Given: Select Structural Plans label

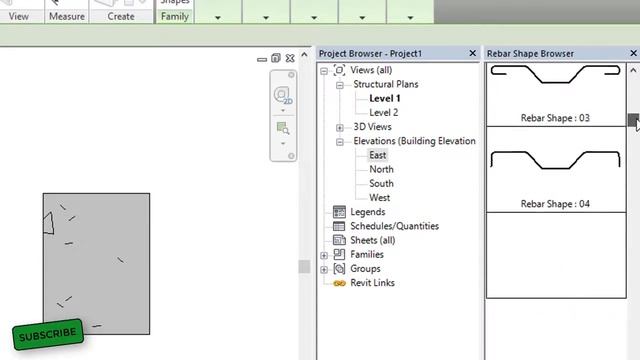Looking at the screenshot, I should tap(386, 84).
